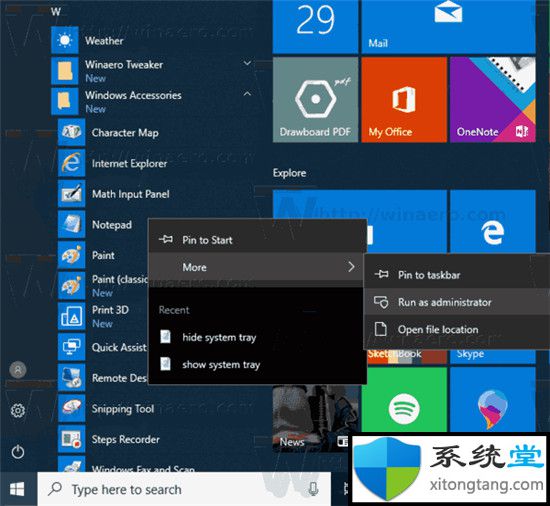Click the Explore group heading
This screenshot has height=506, width=550.
289,173
